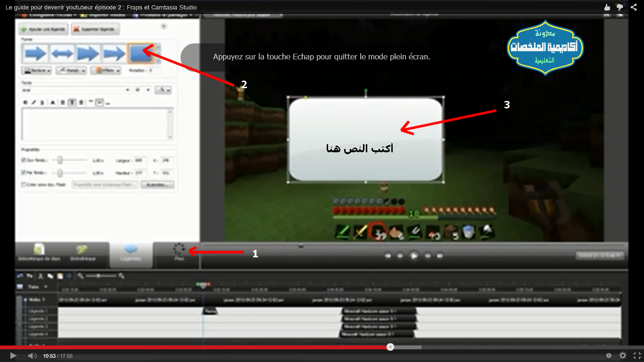Click the Hauteur height field
Screen dimensions: 644x362
tap(140, 173)
